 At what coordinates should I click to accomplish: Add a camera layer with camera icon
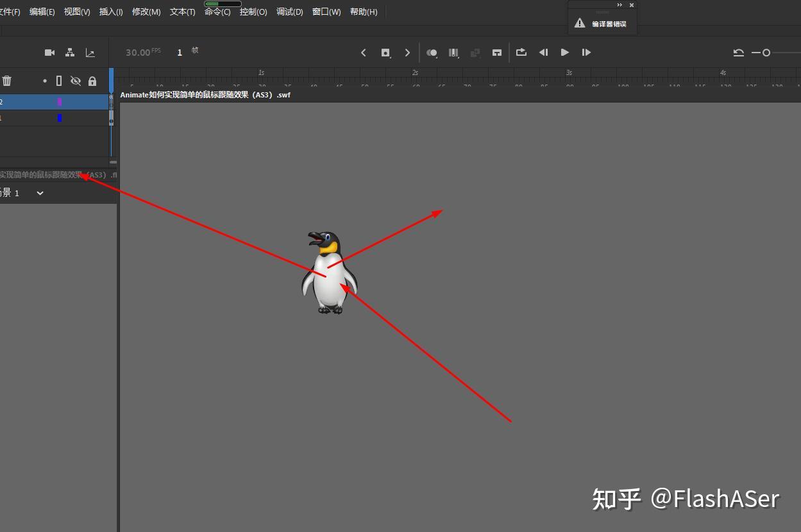(x=49, y=53)
